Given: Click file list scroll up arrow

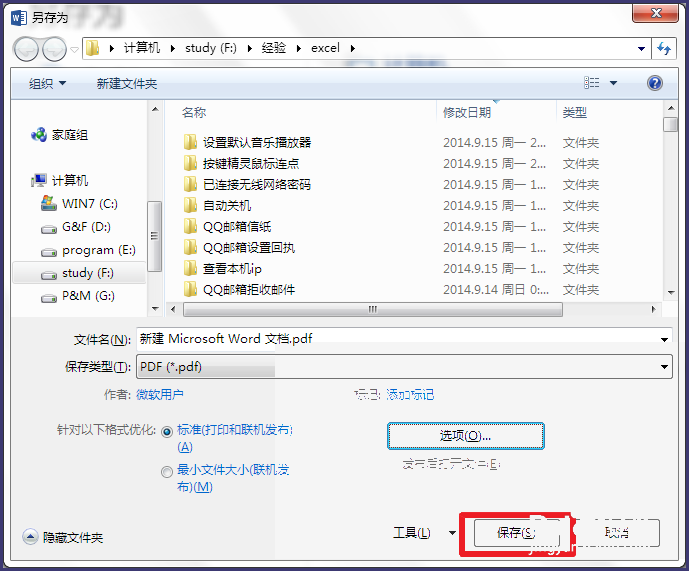Looking at the screenshot, I should (671, 108).
